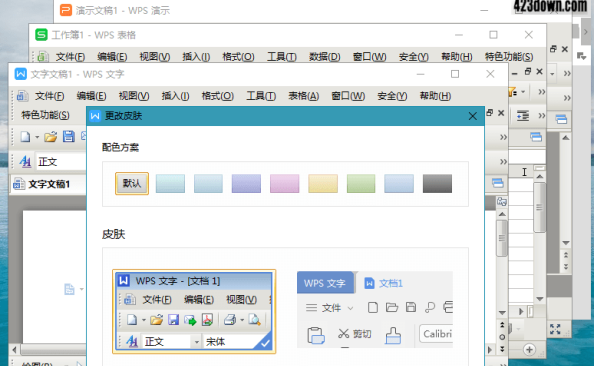The image size is (594, 366).
Task: Open 安全(Y) menu in WPS 文字 window
Action: [x=392, y=96]
